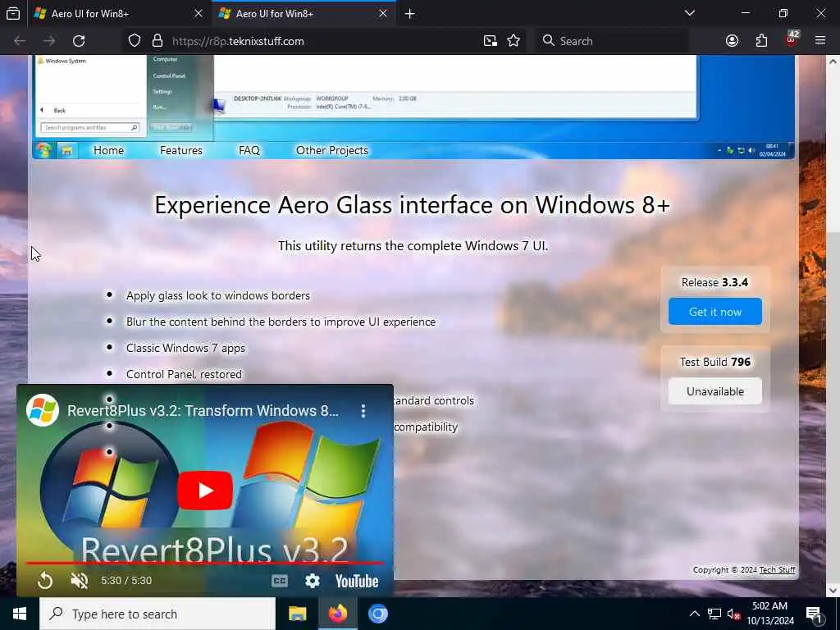Image resolution: width=840 pixels, height=630 pixels.
Task: Select the bullet Classic Windows 7 apps
Action: pos(185,348)
